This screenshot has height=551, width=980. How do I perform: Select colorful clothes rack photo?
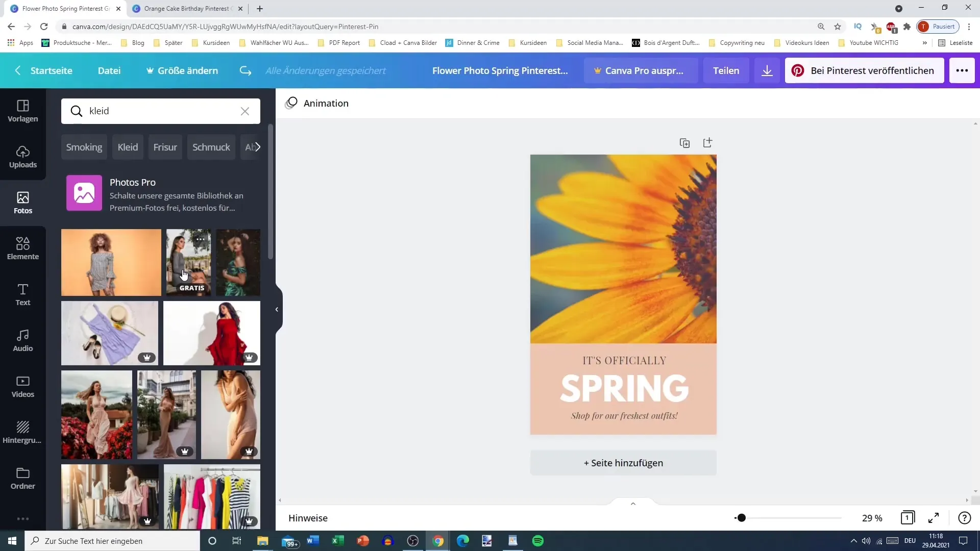click(212, 496)
